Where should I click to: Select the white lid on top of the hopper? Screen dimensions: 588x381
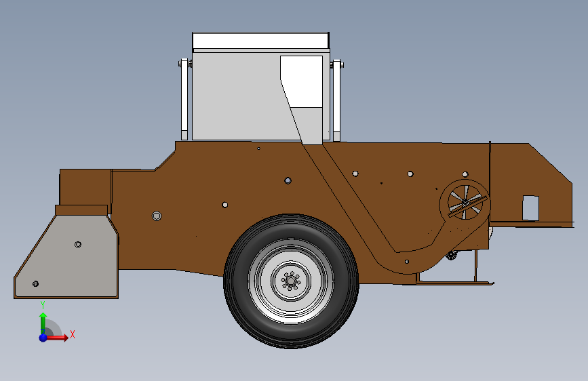point(260,40)
